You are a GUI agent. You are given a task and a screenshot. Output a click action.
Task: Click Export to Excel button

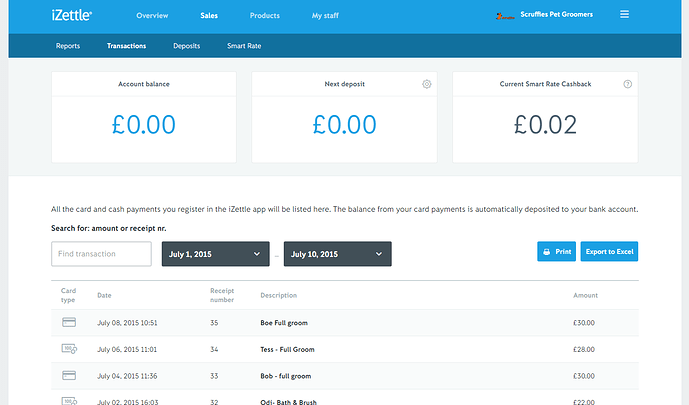tap(610, 252)
